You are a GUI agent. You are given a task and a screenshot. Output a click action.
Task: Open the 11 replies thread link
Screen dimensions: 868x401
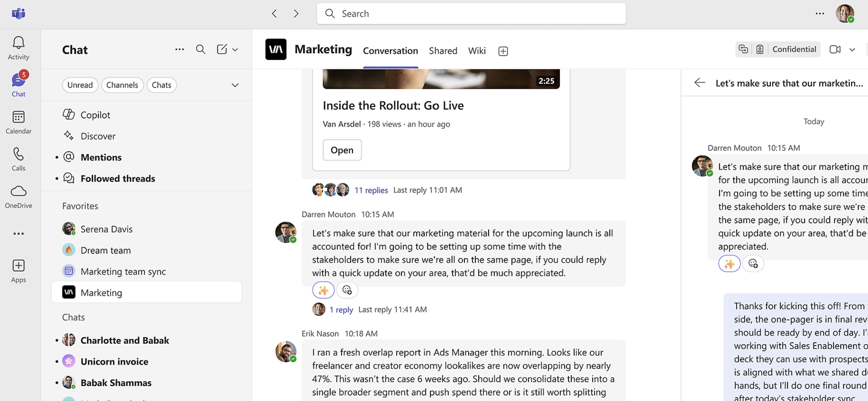pos(371,190)
